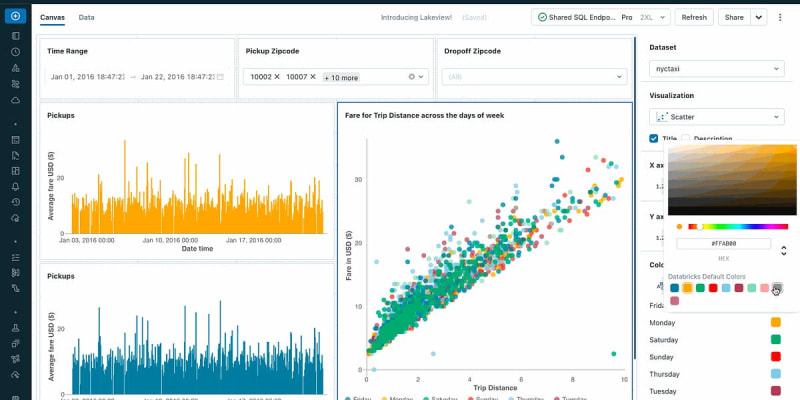
Task: Open the calendar icon in Time Range filter
Action: [x=220, y=77]
